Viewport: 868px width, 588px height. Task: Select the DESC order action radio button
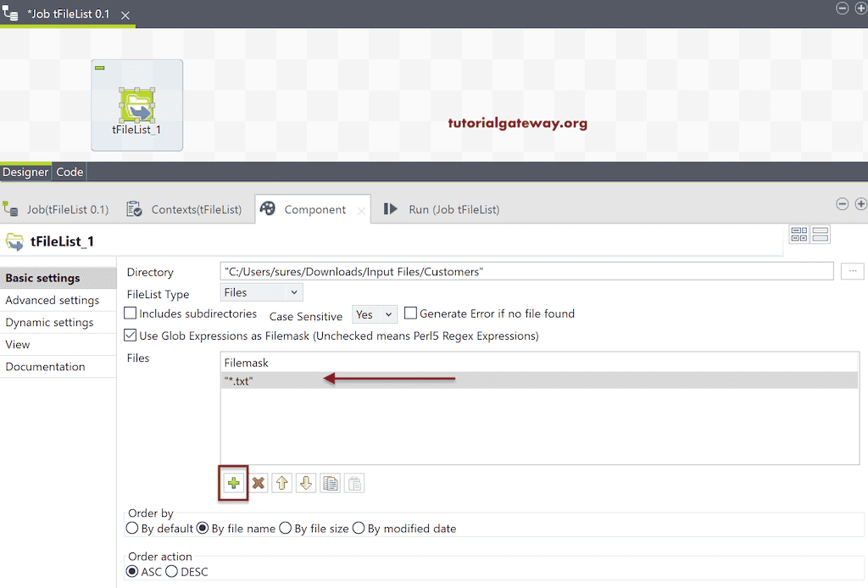click(172, 572)
